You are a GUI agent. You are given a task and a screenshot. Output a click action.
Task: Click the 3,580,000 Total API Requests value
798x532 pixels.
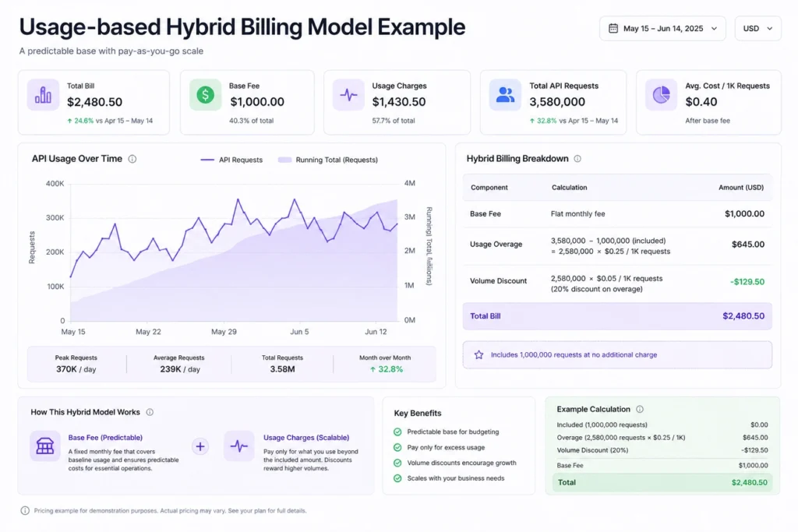click(557, 102)
